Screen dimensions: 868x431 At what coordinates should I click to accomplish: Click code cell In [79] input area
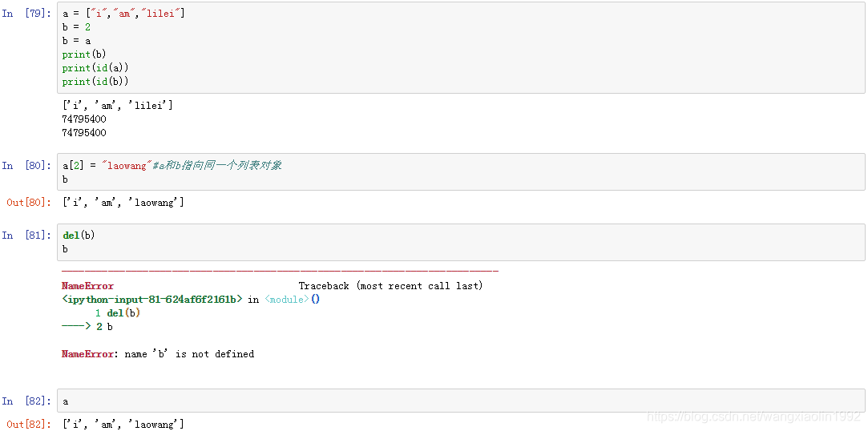[x=461, y=46]
